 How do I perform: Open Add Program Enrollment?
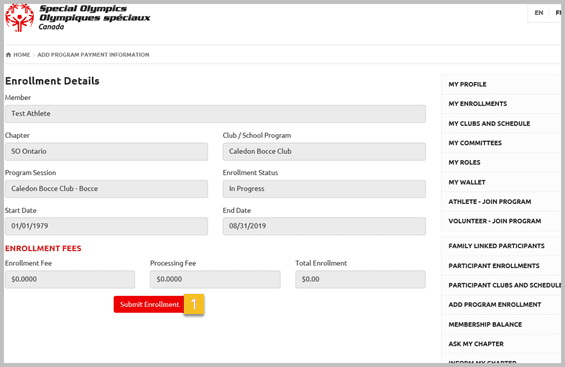pos(495,305)
